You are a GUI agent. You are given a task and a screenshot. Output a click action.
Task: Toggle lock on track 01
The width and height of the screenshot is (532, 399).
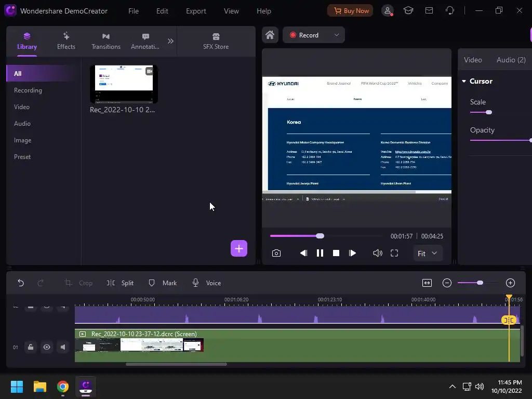pyautogui.click(x=31, y=347)
